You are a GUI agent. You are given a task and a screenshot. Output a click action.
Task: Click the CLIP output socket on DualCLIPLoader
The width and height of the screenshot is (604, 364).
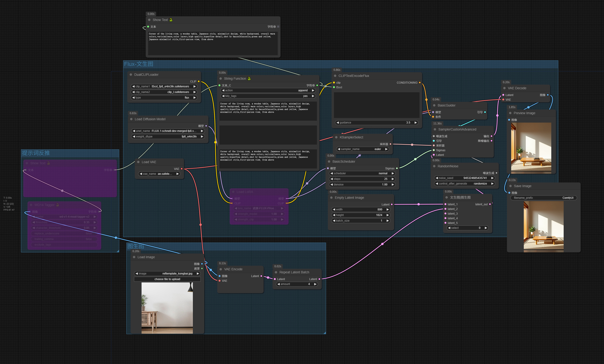pos(198,81)
